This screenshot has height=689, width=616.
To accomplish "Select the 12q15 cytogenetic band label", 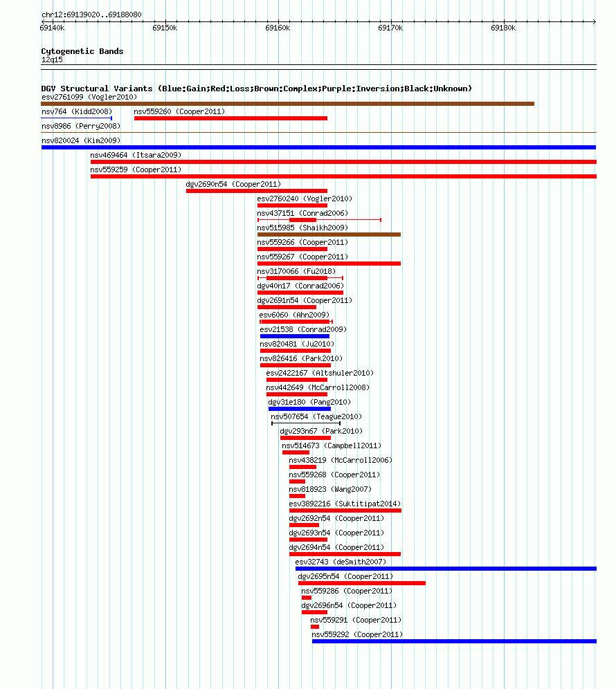I will 52,59.
